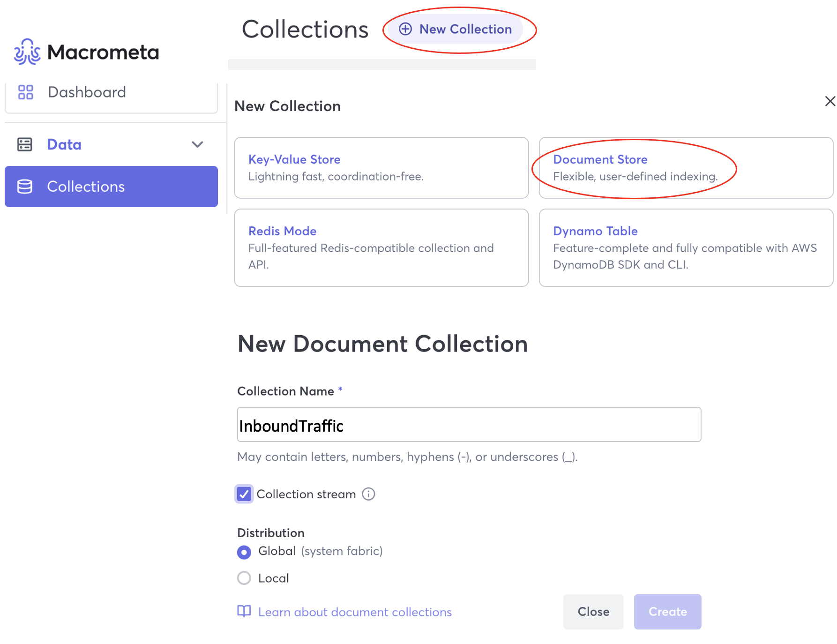
Task: Select the Local distribution radio button
Action: point(244,578)
